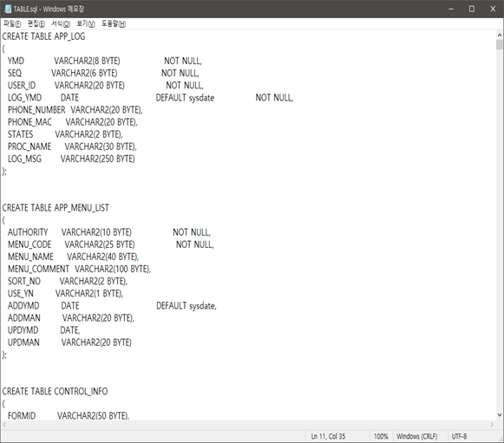Click the SEQ column name

[15, 73]
